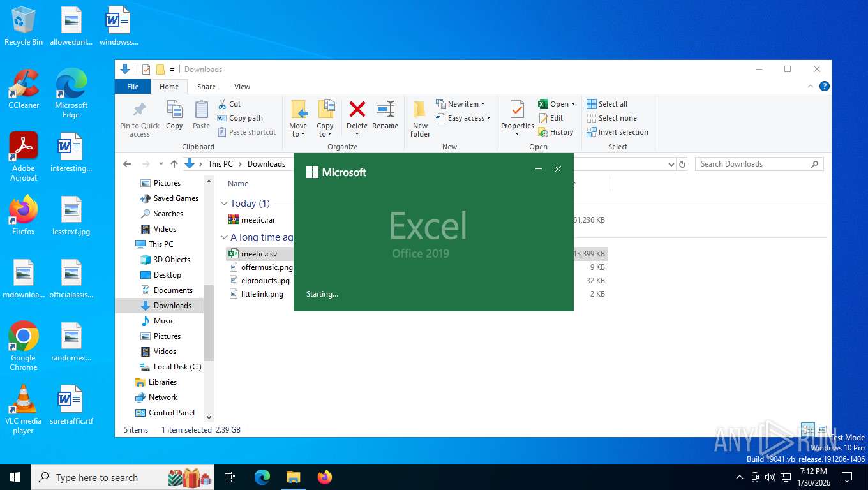Create a New folder

pos(420,119)
